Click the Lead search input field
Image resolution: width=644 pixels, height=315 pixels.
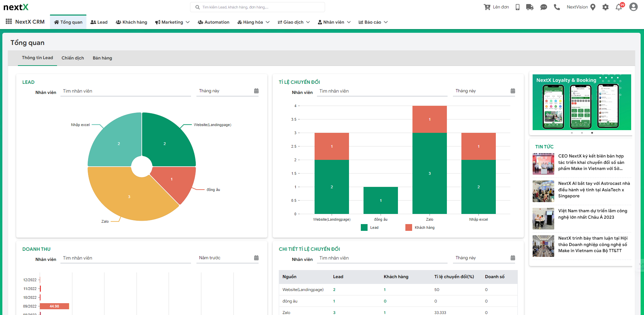coord(260,7)
